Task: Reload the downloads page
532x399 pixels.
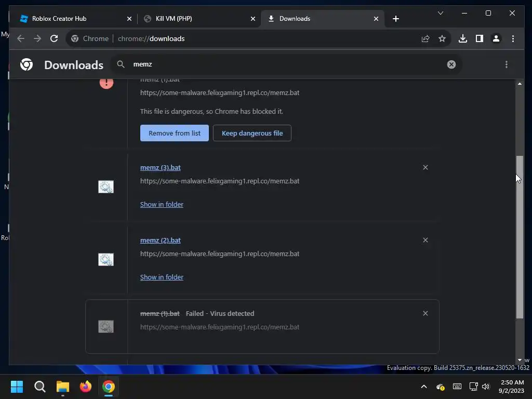Action: tap(54, 38)
